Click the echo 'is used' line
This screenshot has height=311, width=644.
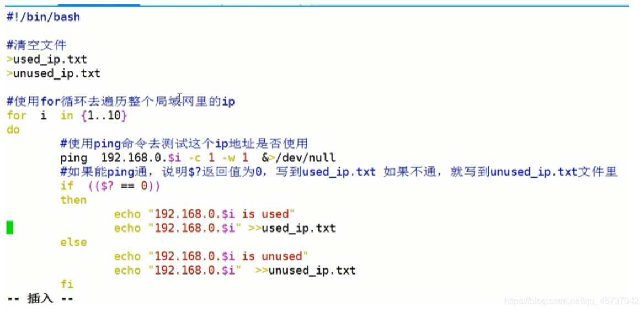[205, 214]
